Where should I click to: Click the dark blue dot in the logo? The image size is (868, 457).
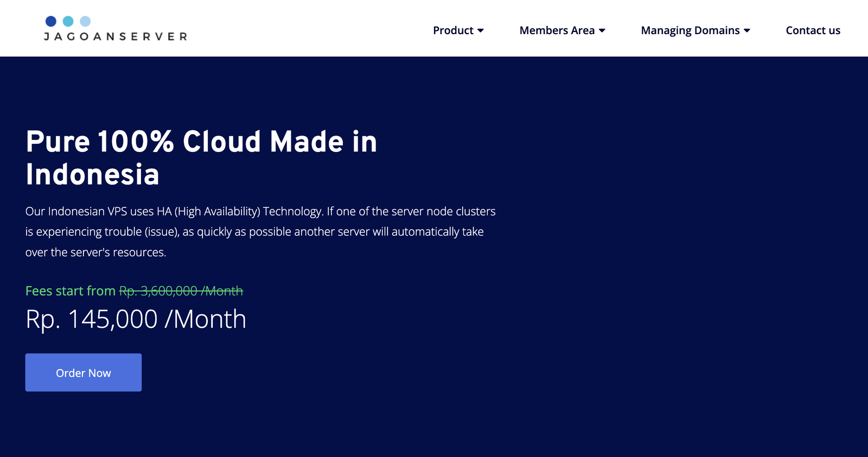(51, 21)
